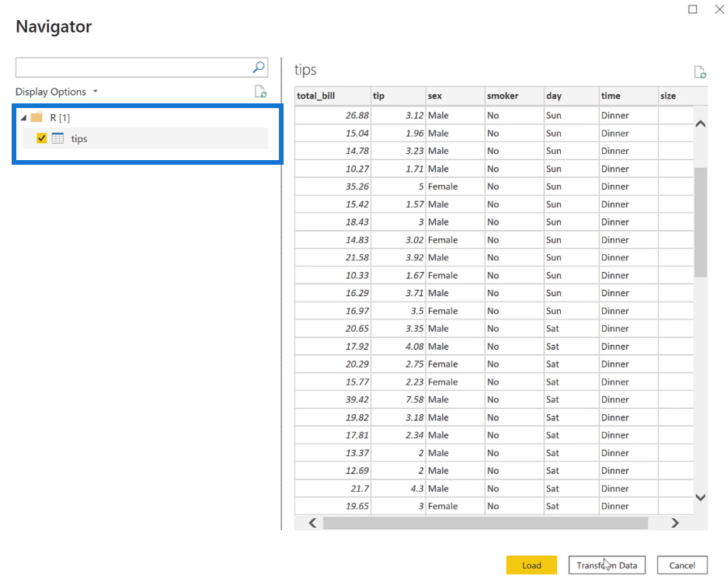Click the refresh icon beside Display Options
This screenshot has height=586, width=728.
coord(260,92)
